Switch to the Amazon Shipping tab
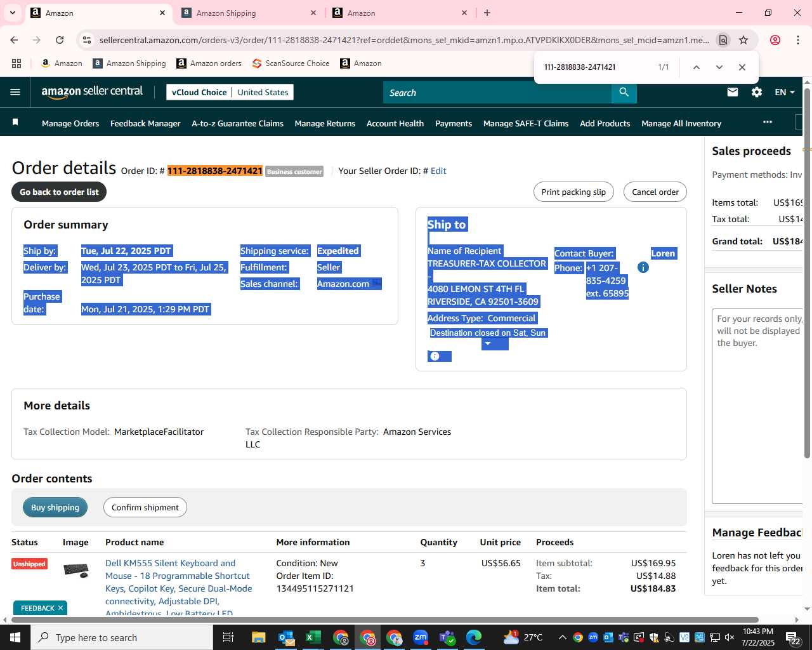 coord(247,13)
